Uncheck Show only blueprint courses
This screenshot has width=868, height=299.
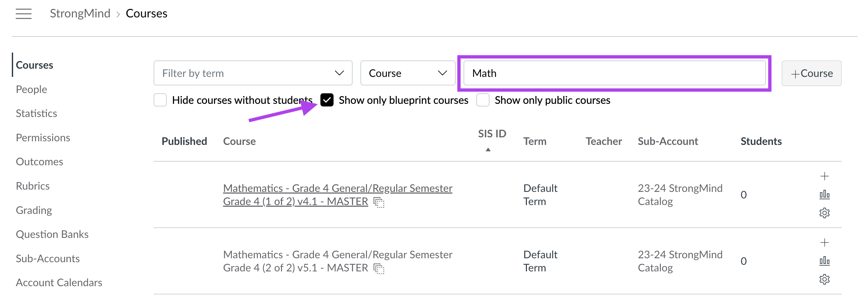pos(327,100)
